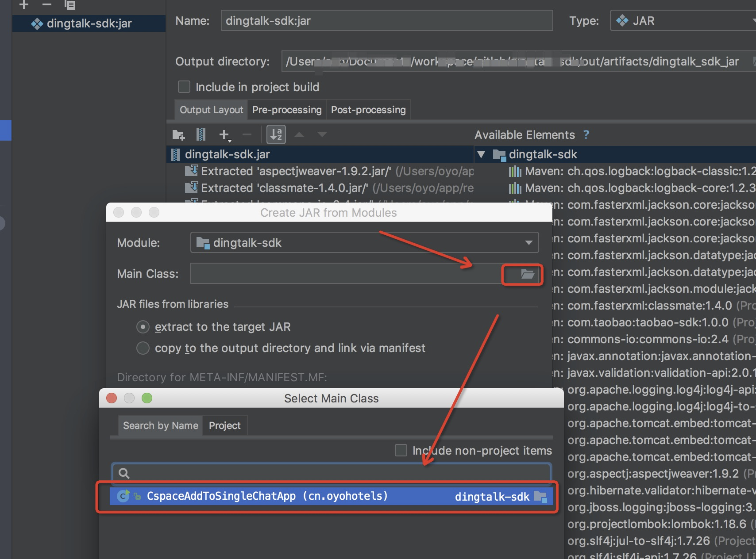Open Available Elements help via question mark
This screenshot has height=559, width=756.
click(586, 134)
